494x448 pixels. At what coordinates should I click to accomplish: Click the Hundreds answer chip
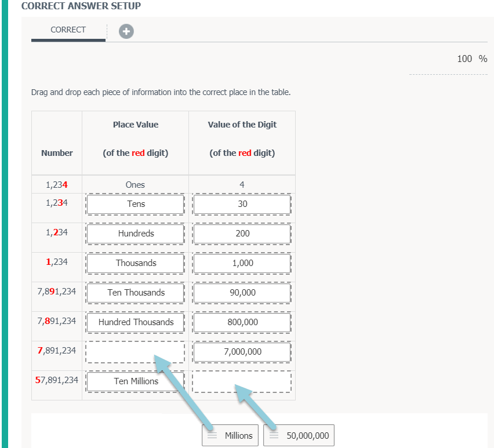(136, 234)
